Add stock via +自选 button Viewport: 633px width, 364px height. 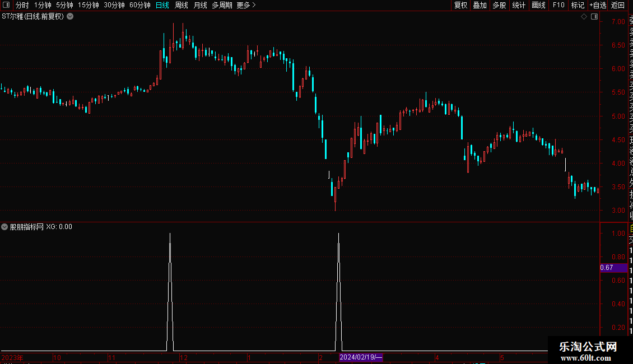coord(598,5)
